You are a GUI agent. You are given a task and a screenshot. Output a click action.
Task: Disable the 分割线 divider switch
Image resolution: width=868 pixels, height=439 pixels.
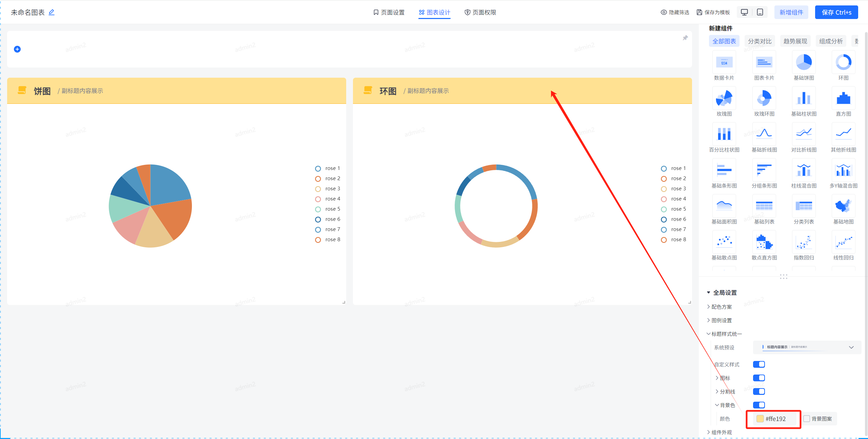pyautogui.click(x=759, y=392)
